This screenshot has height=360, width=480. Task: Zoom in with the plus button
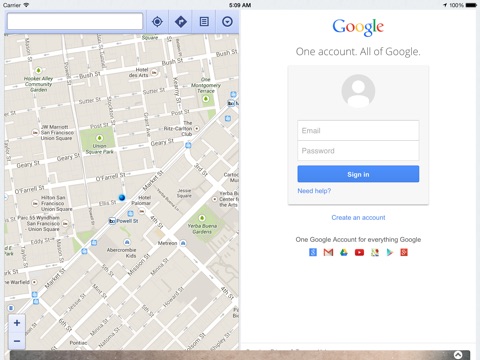17,323
